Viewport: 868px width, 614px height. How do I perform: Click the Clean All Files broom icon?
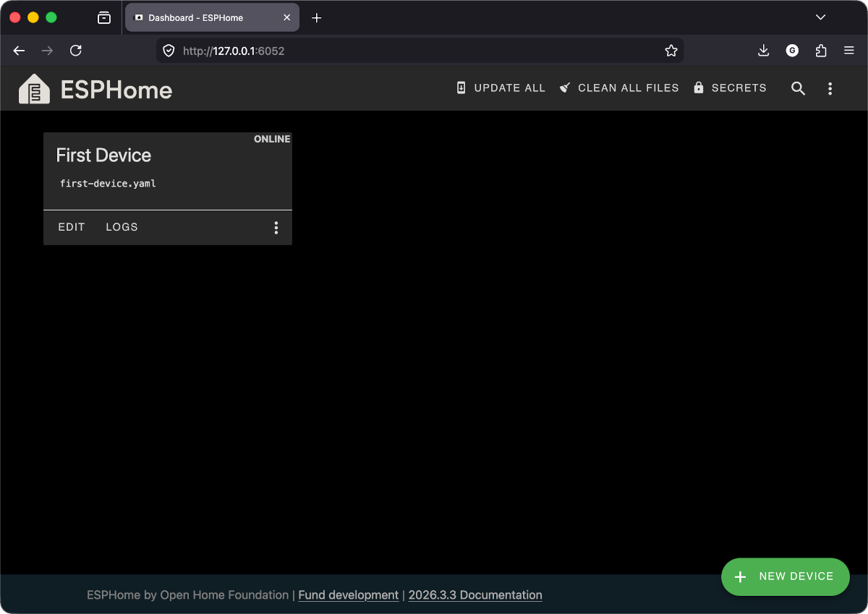pyautogui.click(x=566, y=88)
